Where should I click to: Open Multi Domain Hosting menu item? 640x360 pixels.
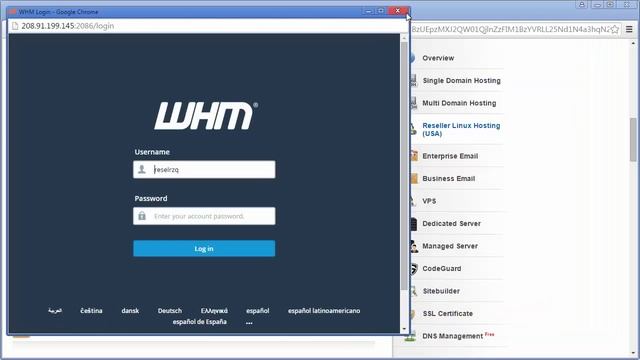(459, 103)
